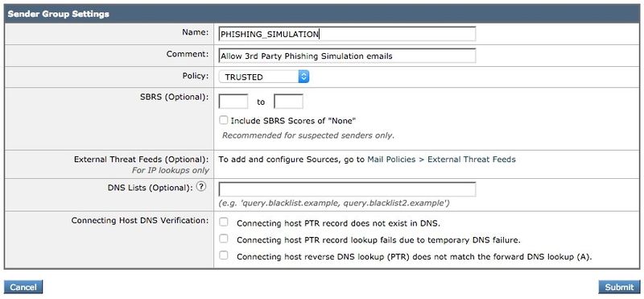The width and height of the screenshot is (644, 299).
Task: Follow Mail Policies > External Threat Feeds link
Action: pos(441,159)
